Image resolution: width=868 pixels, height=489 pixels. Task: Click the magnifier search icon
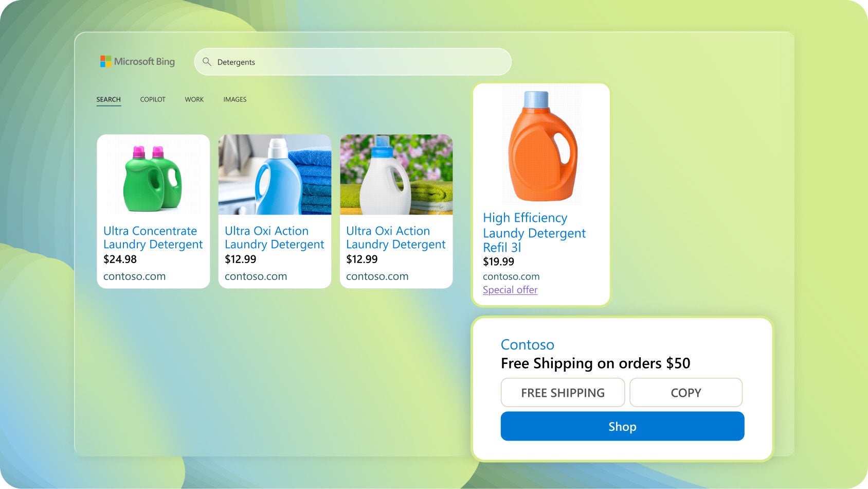[x=207, y=62]
